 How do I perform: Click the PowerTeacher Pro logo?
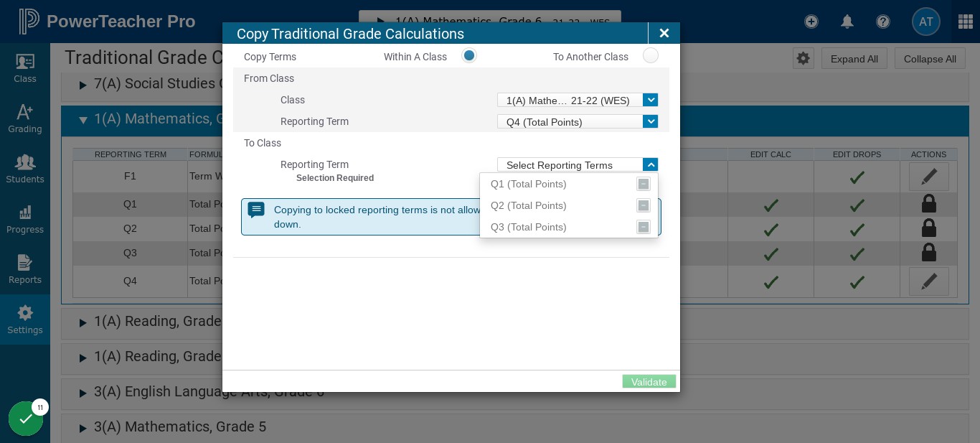pyautogui.click(x=107, y=22)
